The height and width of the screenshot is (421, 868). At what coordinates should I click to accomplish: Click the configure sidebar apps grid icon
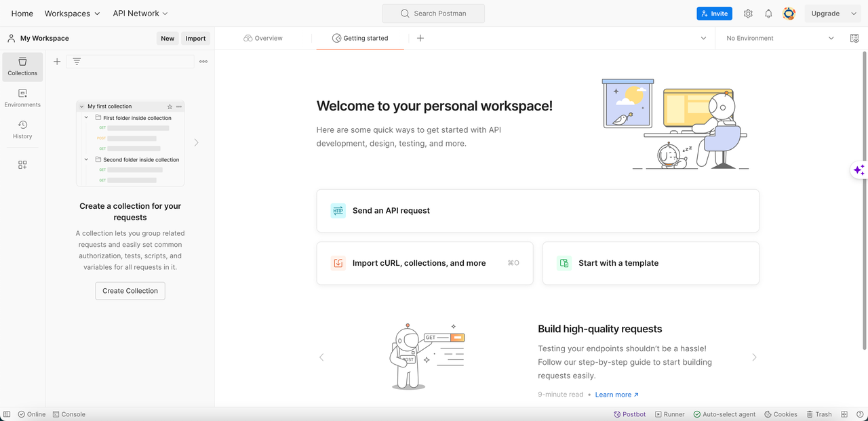(22, 165)
